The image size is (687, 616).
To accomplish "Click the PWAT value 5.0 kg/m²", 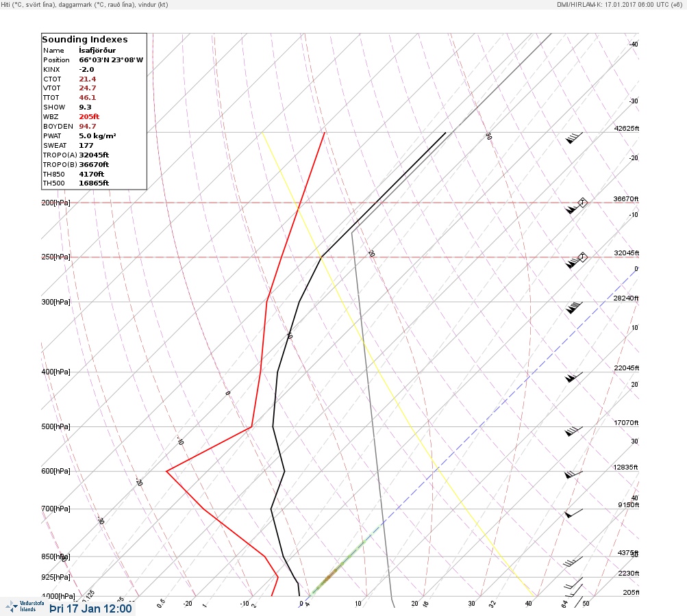I will coord(98,136).
